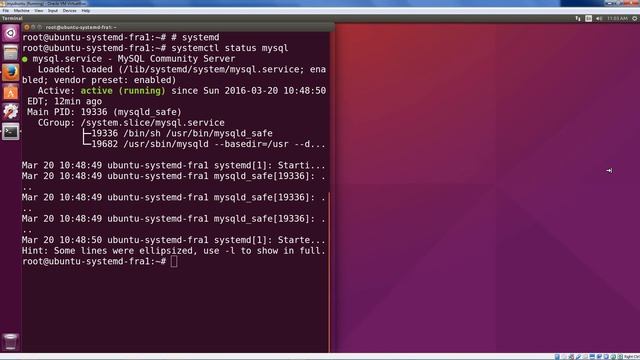Image resolution: width=640 pixels, height=360 pixels.
Task: Click the 'systemd[1]: Starte...' log line
Action: [x=173, y=240]
